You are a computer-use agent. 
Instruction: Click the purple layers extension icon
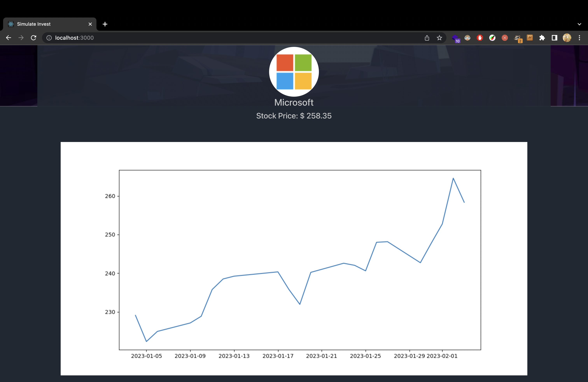pos(455,38)
